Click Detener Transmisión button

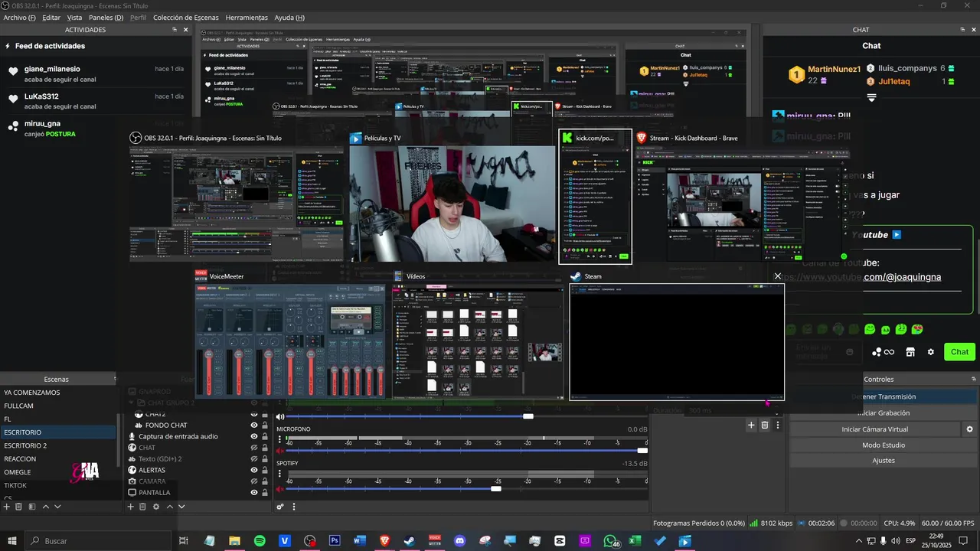click(884, 396)
